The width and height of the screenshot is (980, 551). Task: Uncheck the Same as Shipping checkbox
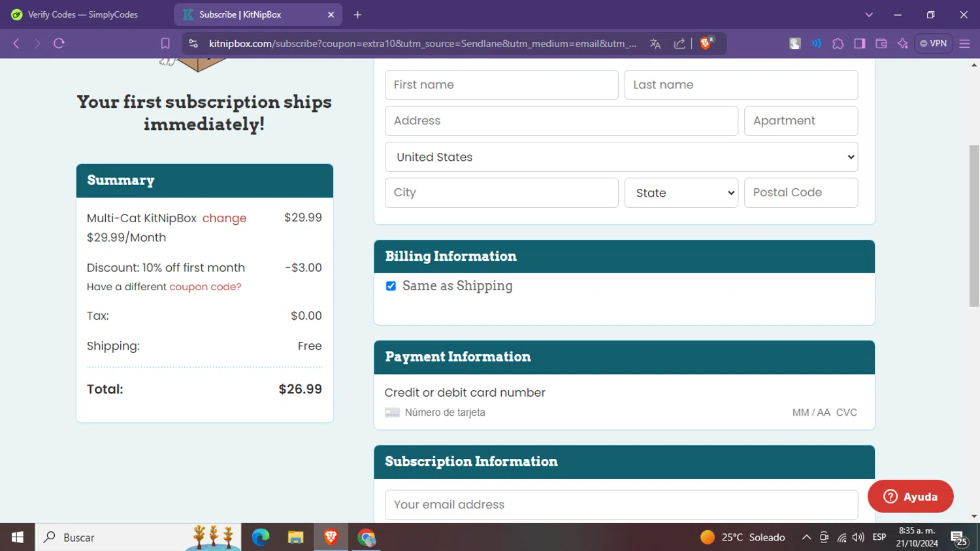391,286
